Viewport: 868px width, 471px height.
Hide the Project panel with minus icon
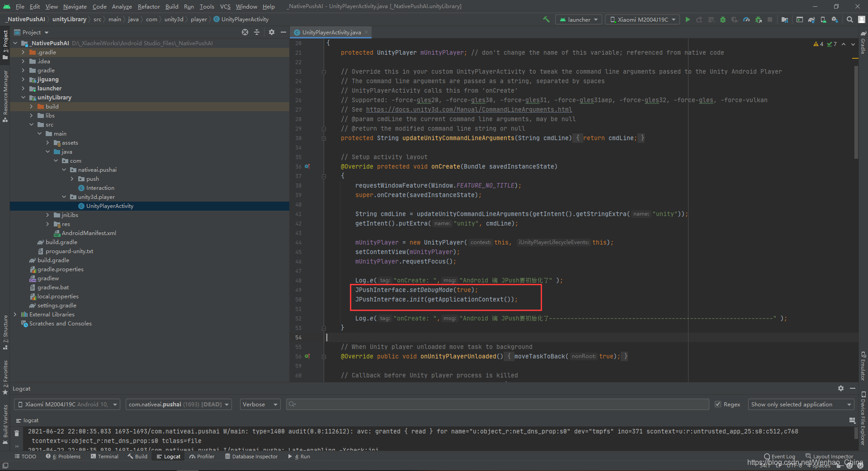[283, 32]
